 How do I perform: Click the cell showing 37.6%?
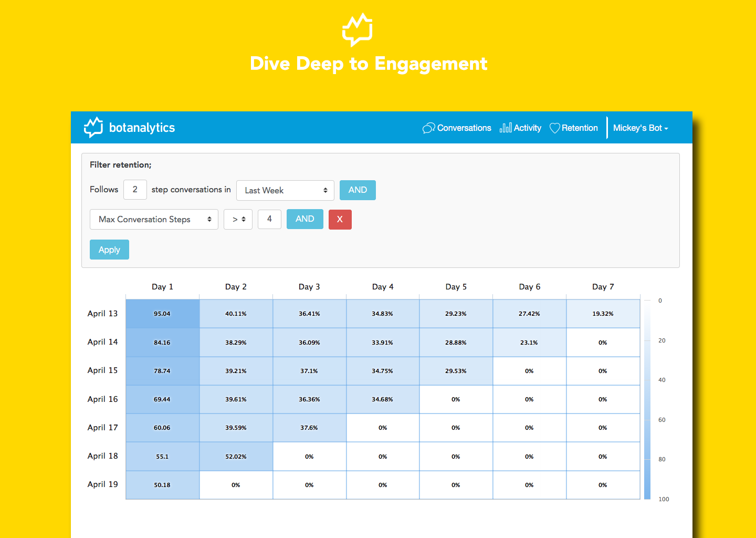pyautogui.click(x=309, y=428)
